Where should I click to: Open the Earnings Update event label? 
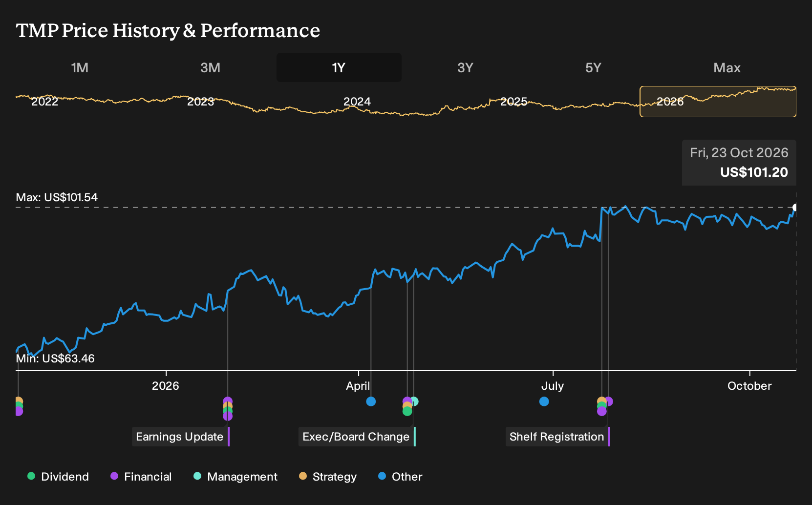click(181, 437)
